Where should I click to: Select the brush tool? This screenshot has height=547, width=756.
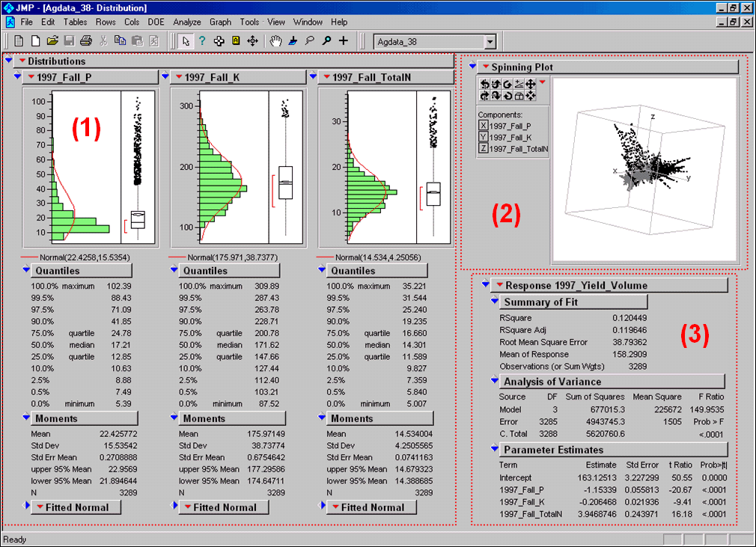point(293,41)
